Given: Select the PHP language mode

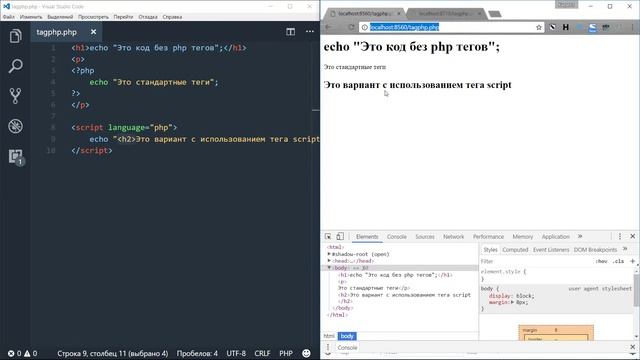Looking at the screenshot, I should (286, 353).
